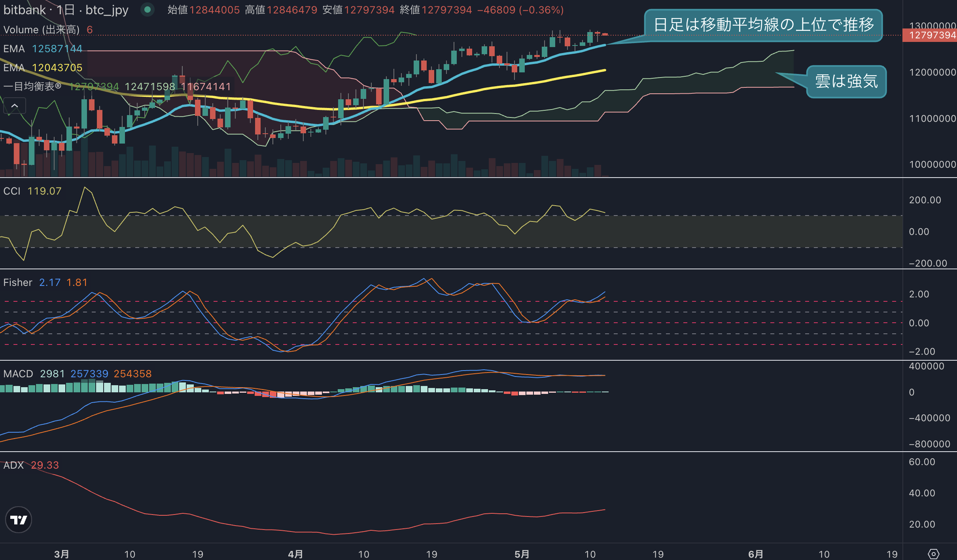Click the 日足は移動平均線の上位で推移 callout

coord(764,25)
